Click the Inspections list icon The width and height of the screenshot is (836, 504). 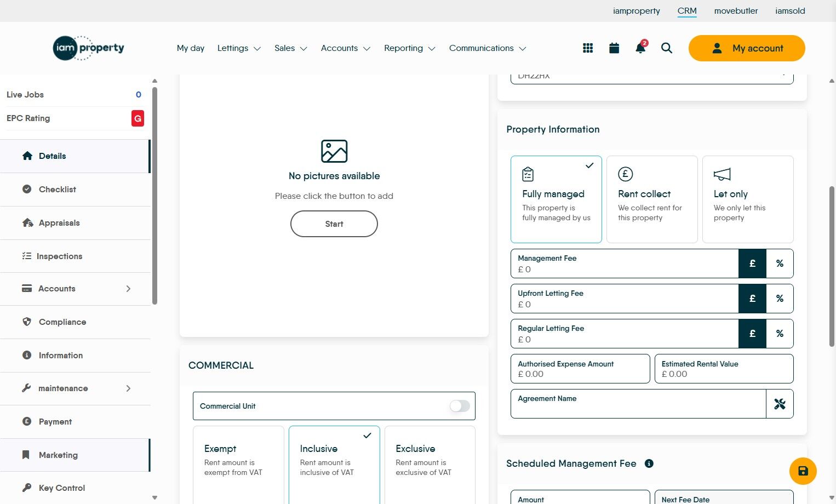point(26,256)
